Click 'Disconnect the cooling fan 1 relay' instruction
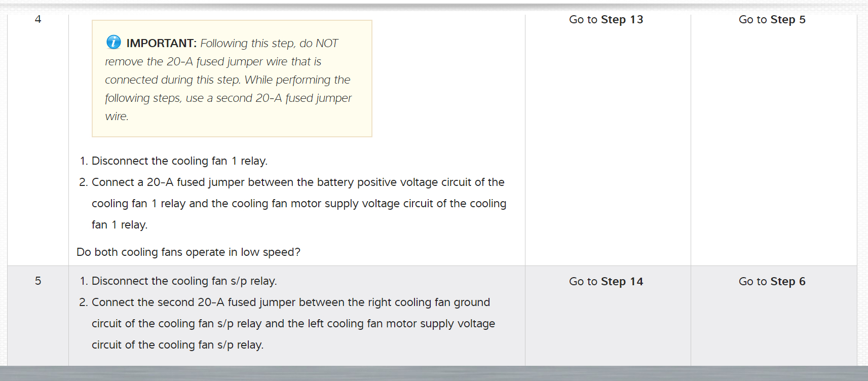 tap(179, 161)
